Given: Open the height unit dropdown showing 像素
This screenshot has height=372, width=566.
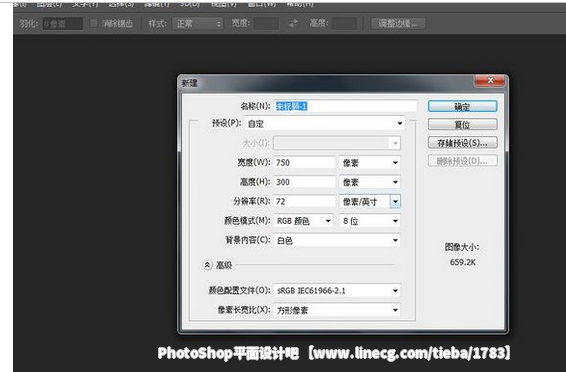Looking at the screenshot, I should (x=370, y=182).
